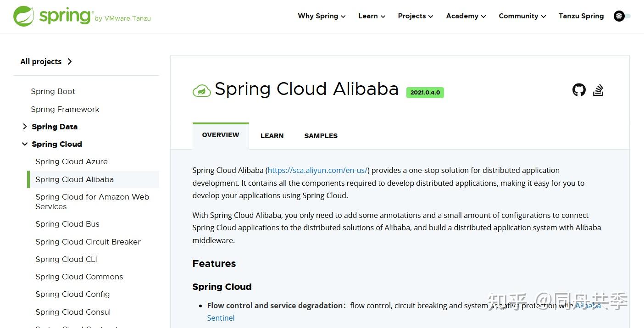Switch to the LEARN tab
This screenshot has width=644, height=328.
point(272,136)
